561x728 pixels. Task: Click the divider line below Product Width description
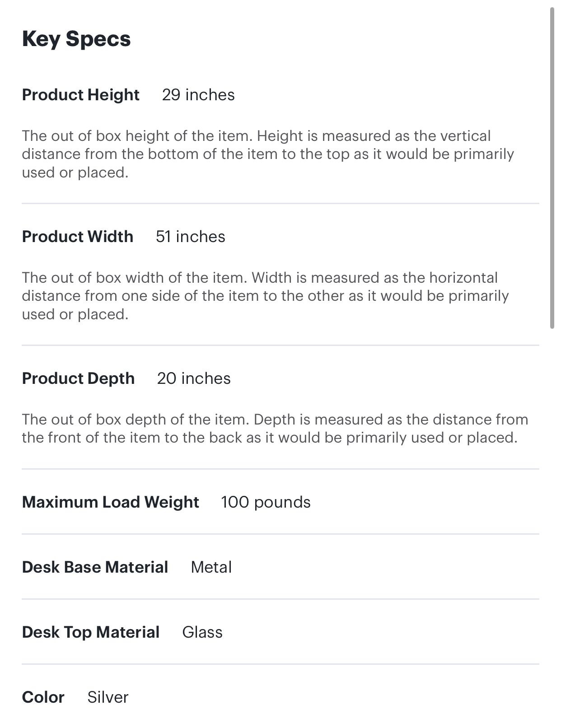pyautogui.click(x=280, y=345)
